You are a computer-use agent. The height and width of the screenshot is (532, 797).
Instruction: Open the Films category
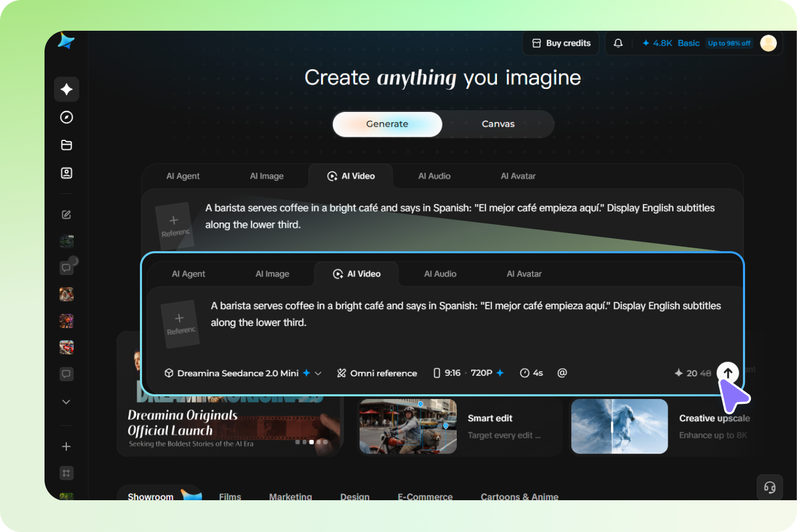pyautogui.click(x=230, y=496)
